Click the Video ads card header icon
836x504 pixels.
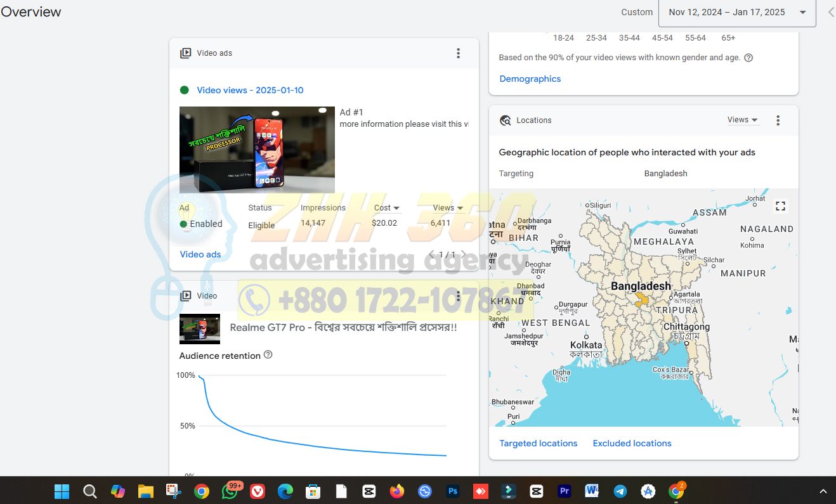pos(186,53)
